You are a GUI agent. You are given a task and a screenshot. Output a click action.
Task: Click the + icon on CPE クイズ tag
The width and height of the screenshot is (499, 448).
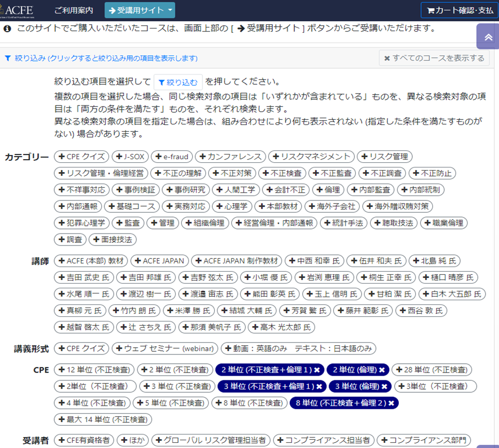click(62, 157)
